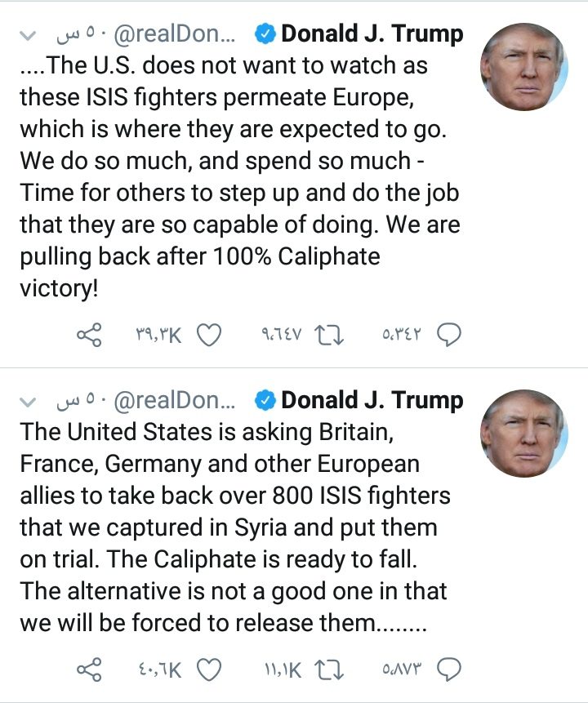588x703 pixels.
Task: Expand the options chevron on the second tweet
Action: point(27,401)
